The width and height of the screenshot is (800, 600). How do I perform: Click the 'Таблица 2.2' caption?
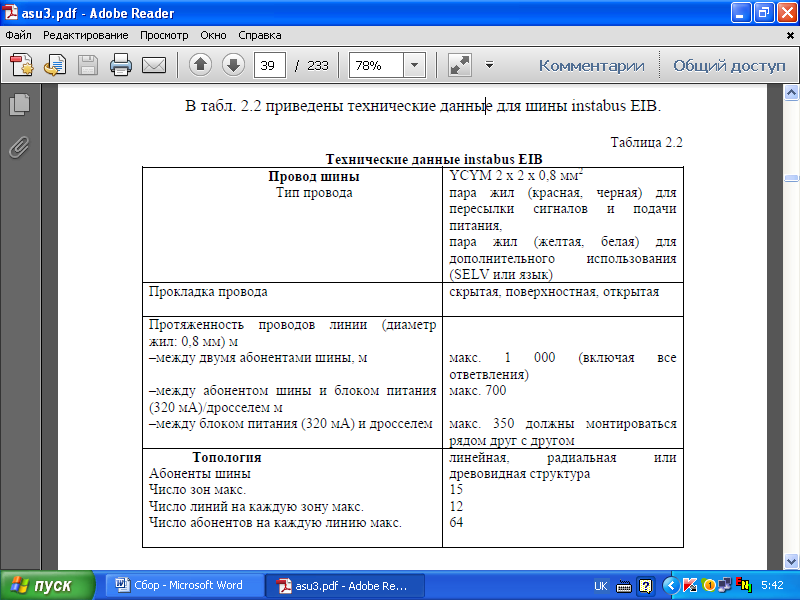pos(646,142)
